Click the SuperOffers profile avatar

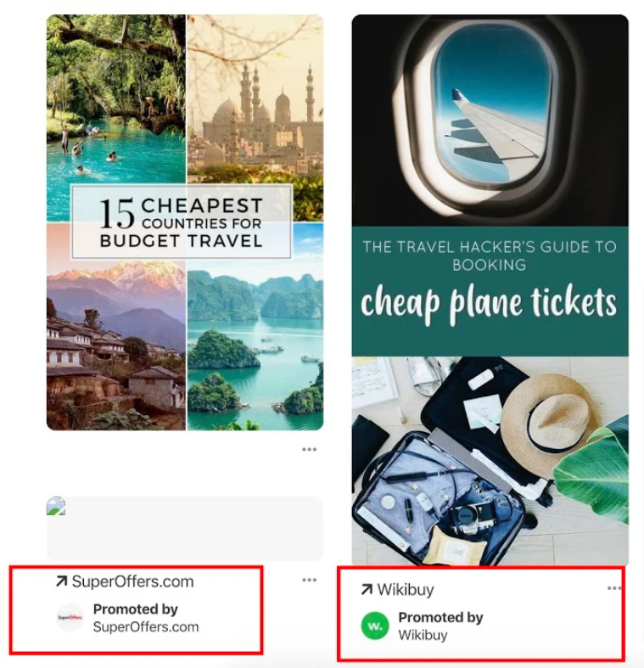(70, 617)
